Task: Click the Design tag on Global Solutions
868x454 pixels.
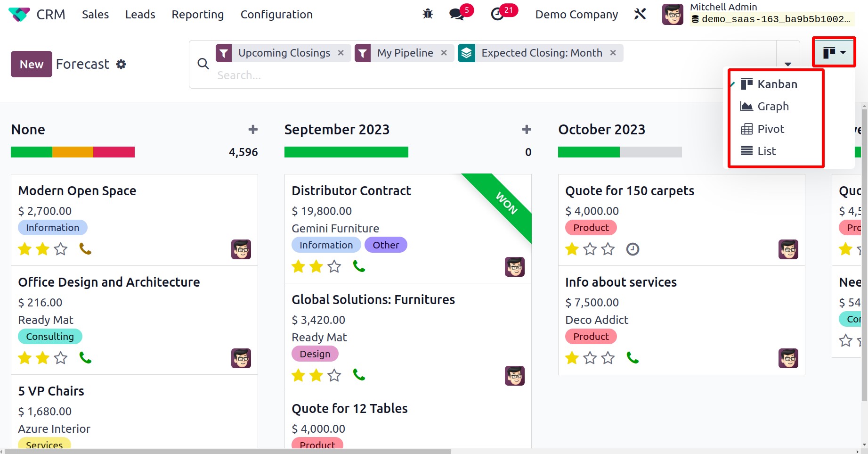Action: pos(315,354)
